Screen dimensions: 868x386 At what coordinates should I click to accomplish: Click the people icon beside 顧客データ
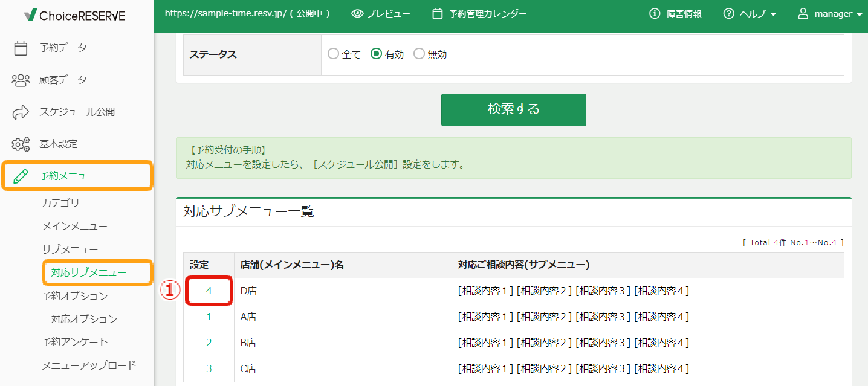click(x=21, y=80)
